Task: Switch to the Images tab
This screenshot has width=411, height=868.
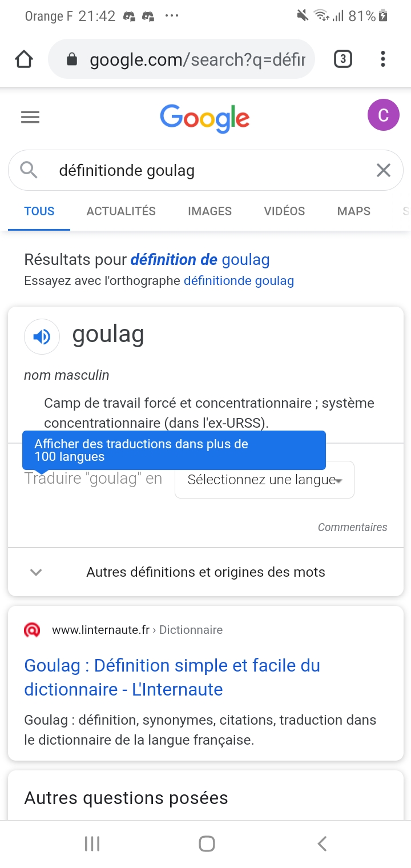Action: click(209, 211)
